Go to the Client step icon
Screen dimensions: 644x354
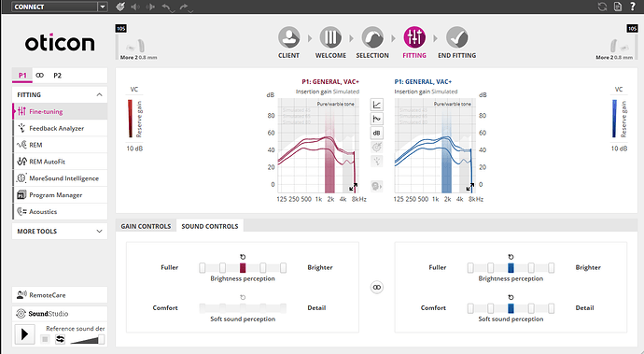tap(288, 37)
